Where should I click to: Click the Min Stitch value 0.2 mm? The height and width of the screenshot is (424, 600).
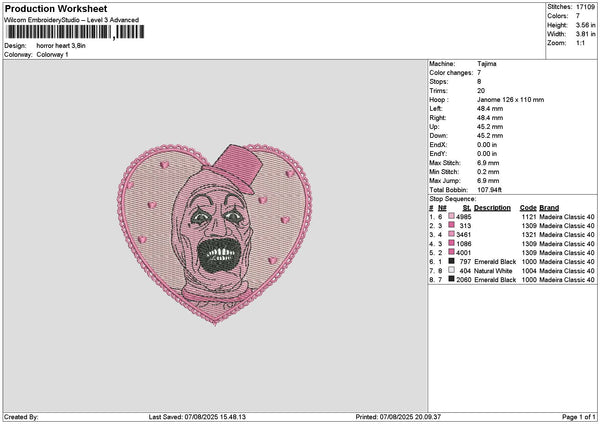point(488,172)
